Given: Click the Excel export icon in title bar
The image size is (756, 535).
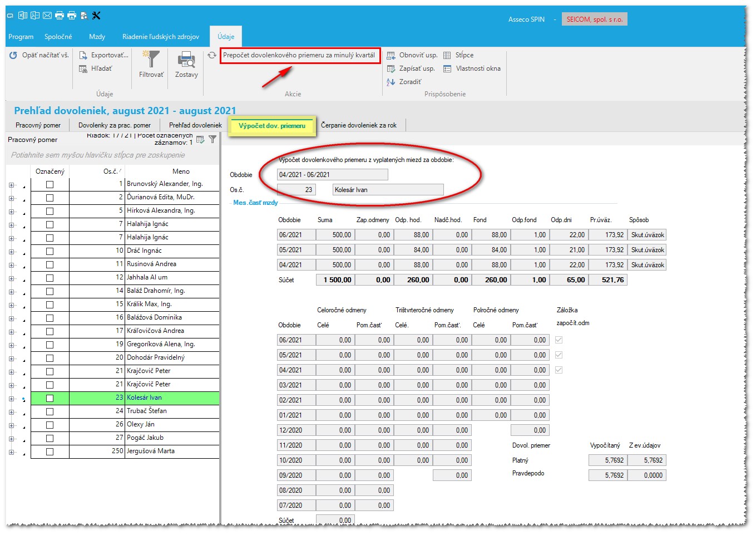Looking at the screenshot, I should 23,16.
